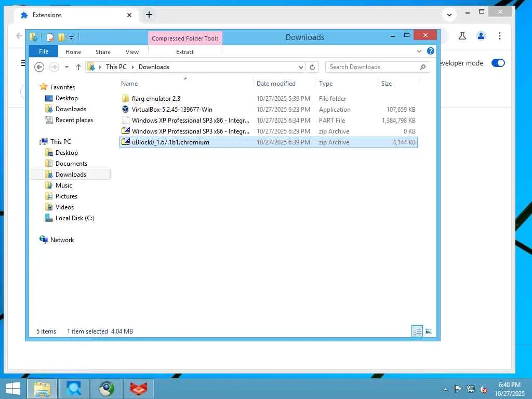Open the red fox app in taskbar
This screenshot has width=532, height=399.
point(139,389)
